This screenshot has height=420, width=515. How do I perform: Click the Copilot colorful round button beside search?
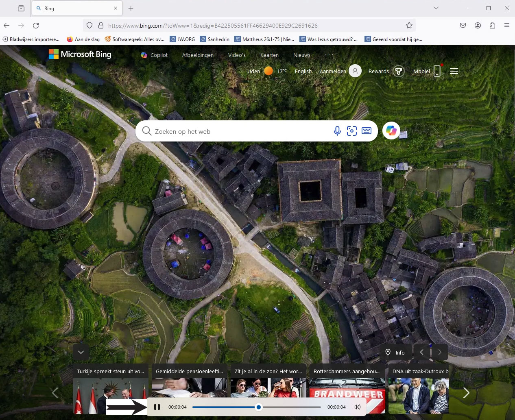click(x=391, y=131)
